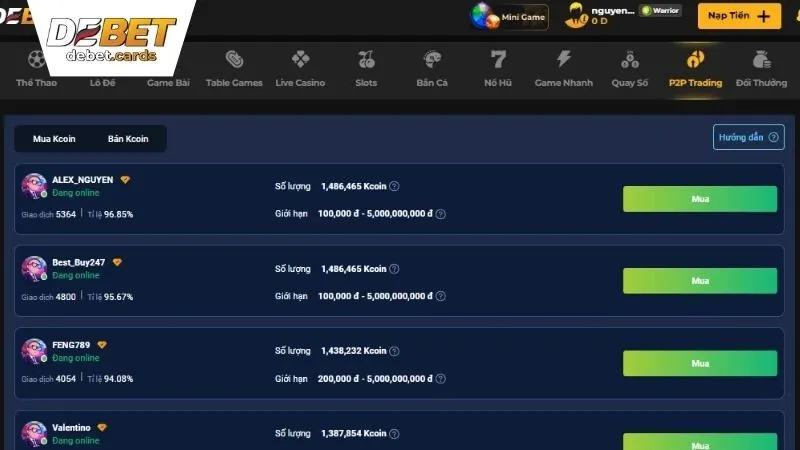
Task: Click the 94.08% completion rate text
Action: pyautogui.click(x=118, y=379)
